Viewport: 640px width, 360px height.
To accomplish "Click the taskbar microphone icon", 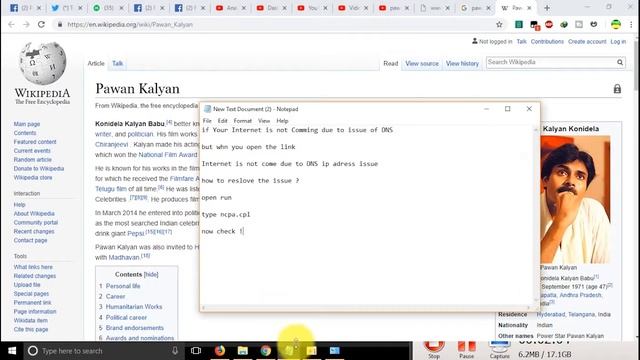I will click(x=175, y=351).
